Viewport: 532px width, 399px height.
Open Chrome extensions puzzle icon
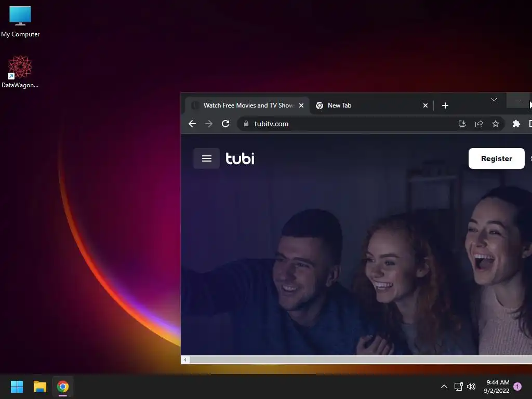[516, 124]
